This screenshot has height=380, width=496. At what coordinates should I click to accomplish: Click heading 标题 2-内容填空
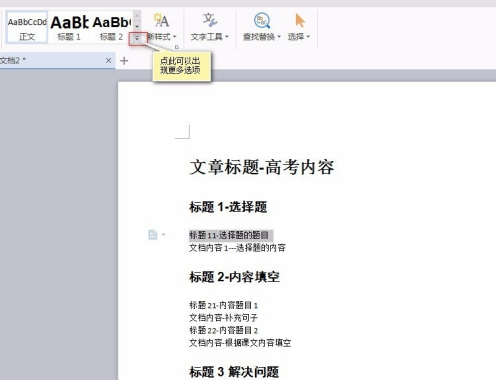(x=234, y=277)
